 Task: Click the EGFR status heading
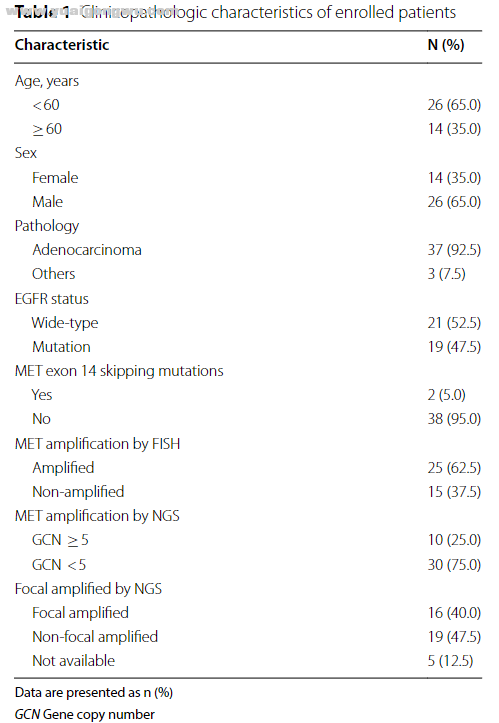coord(52,299)
